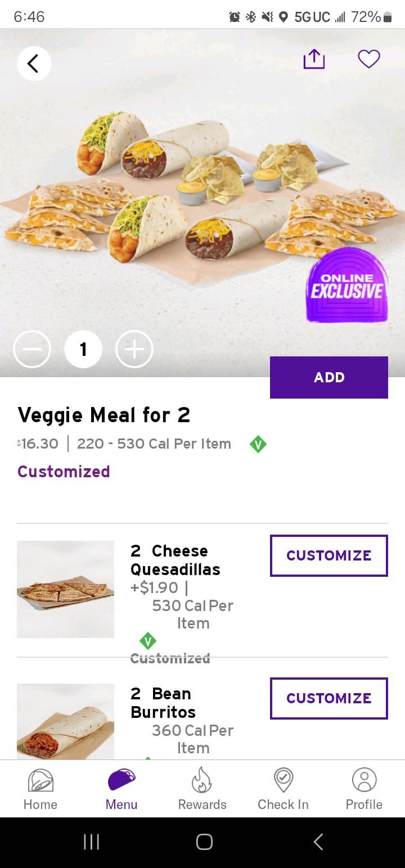The height and width of the screenshot is (868, 405).
Task: Tap the Online Exclusive badge
Action: click(347, 285)
